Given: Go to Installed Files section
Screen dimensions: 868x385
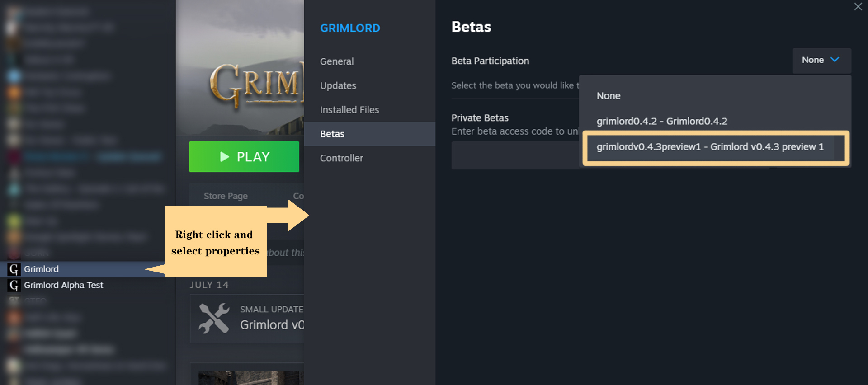Looking at the screenshot, I should 349,110.
